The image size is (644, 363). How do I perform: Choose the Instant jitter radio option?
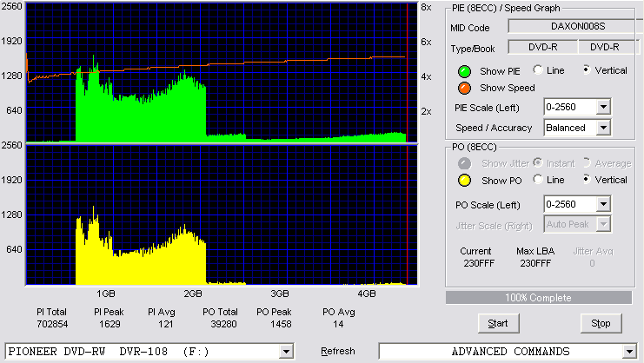pyautogui.click(x=538, y=163)
